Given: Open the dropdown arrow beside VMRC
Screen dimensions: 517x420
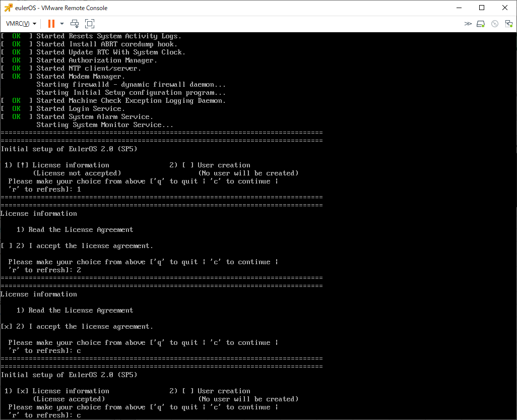Looking at the screenshot, I should [x=34, y=24].
